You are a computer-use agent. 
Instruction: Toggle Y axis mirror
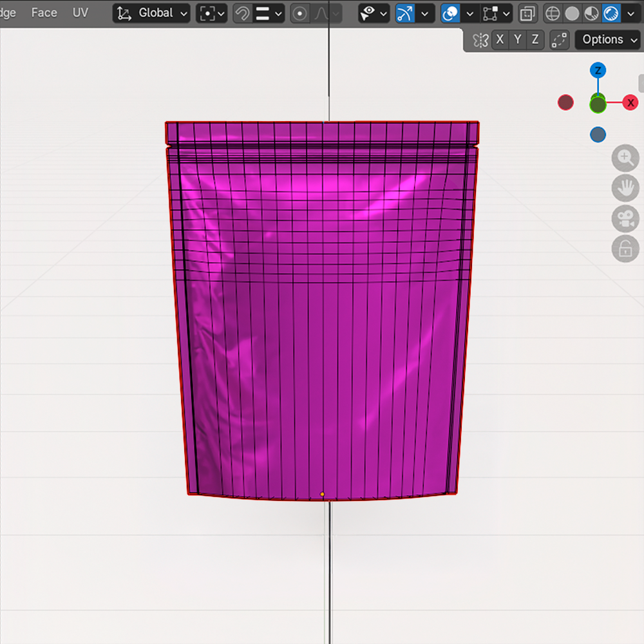coord(518,40)
